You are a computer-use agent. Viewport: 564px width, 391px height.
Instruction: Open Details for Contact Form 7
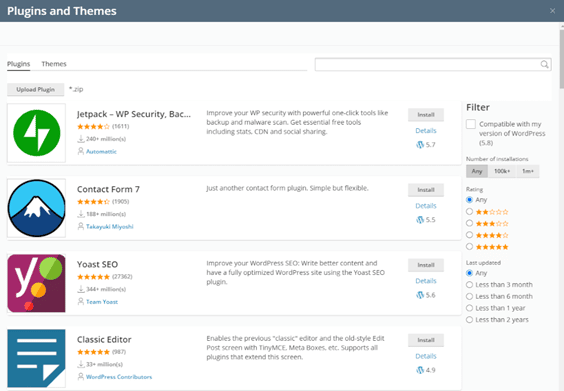click(x=426, y=206)
